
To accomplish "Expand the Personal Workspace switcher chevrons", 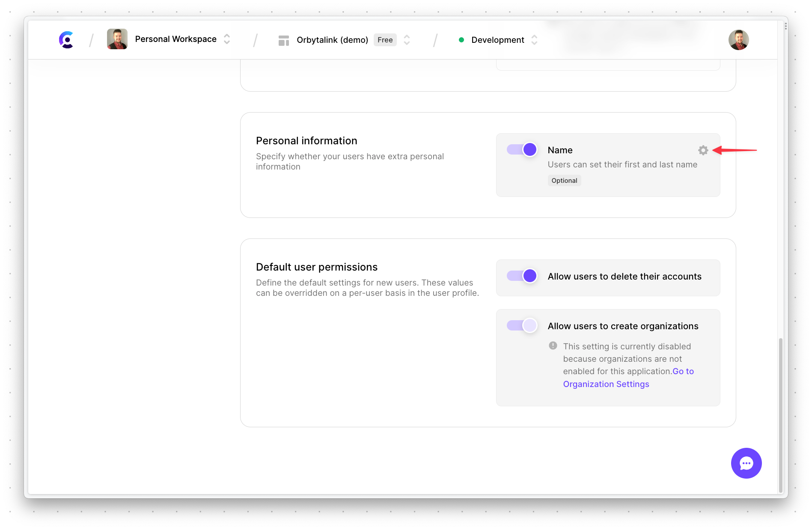I will click(227, 39).
